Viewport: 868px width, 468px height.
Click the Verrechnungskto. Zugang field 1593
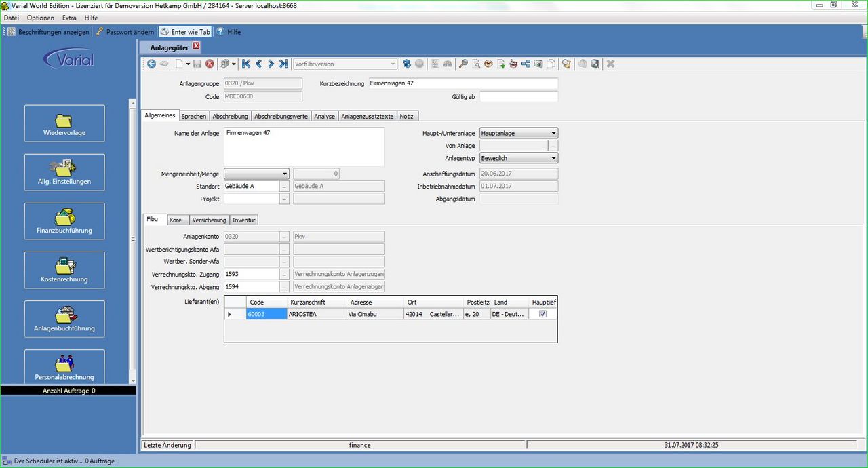pos(252,275)
